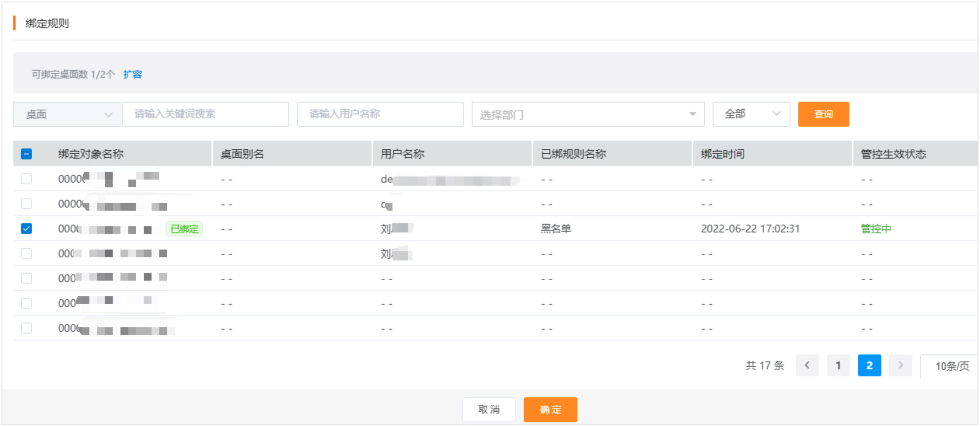This screenshot has height=426, width=980.
Task: Click the 取消 cancel button
Action: [x=489, y=409]
